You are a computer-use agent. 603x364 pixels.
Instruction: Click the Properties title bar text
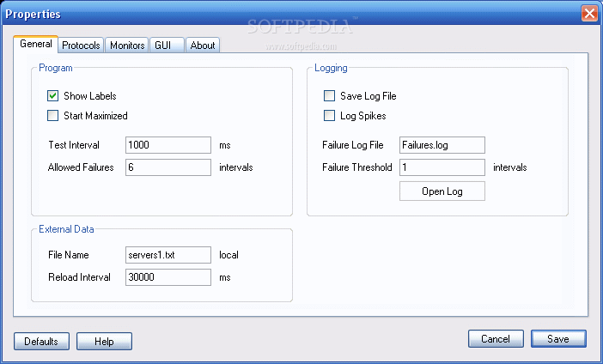(33, 15)
